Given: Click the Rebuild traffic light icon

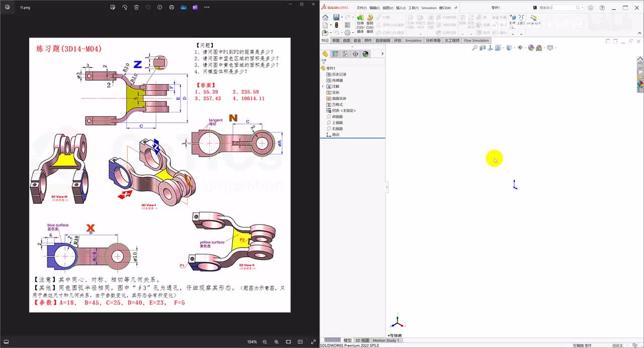Looking at the screenshot, I should point(337,25).
